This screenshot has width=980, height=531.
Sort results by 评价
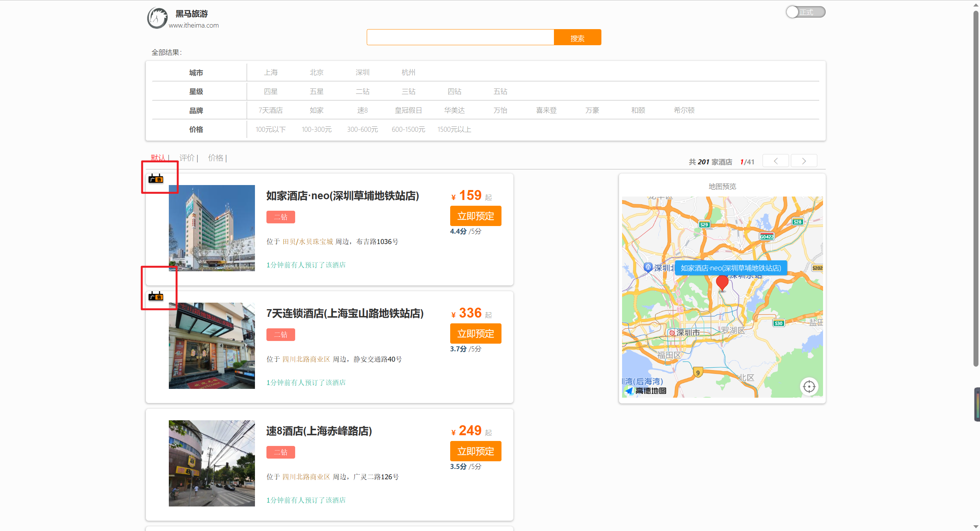(x=187, y=157)
